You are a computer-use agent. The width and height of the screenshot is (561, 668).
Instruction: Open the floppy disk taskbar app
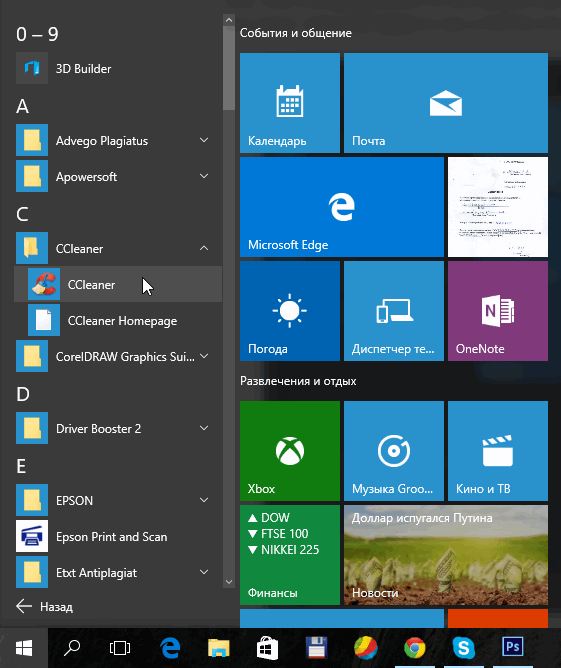pos(316,648)
